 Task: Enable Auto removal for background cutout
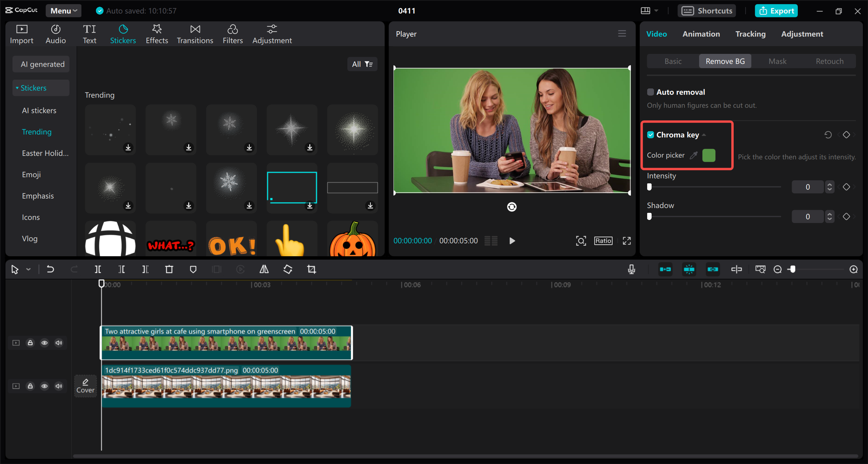(650, 92)
